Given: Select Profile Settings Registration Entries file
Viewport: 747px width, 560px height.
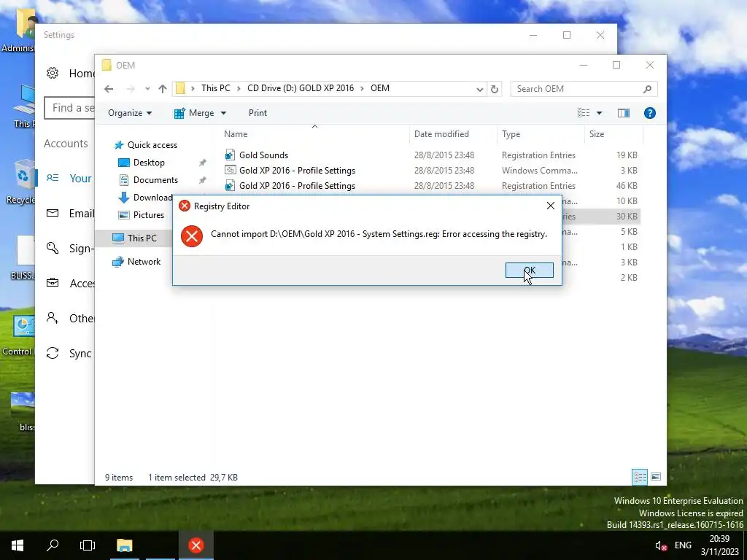Looking at the screenshot, I should coord(298,186).
